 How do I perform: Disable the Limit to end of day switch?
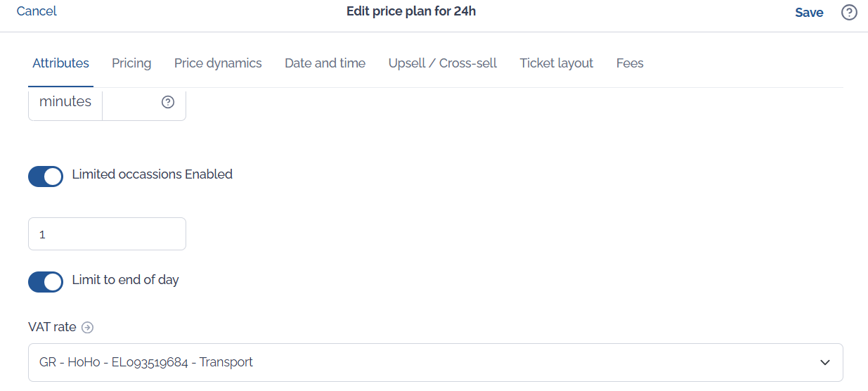coord(46,282)
